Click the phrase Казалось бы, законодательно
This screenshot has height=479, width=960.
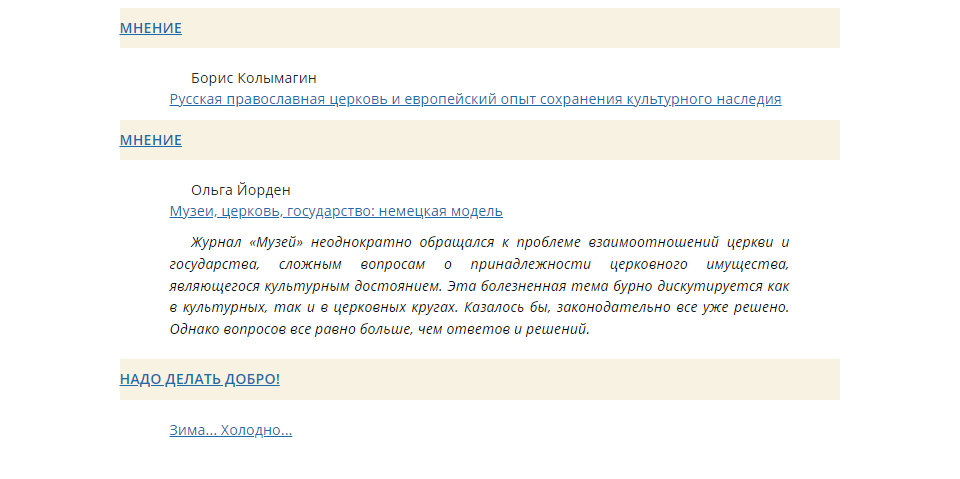click(569, 307)
